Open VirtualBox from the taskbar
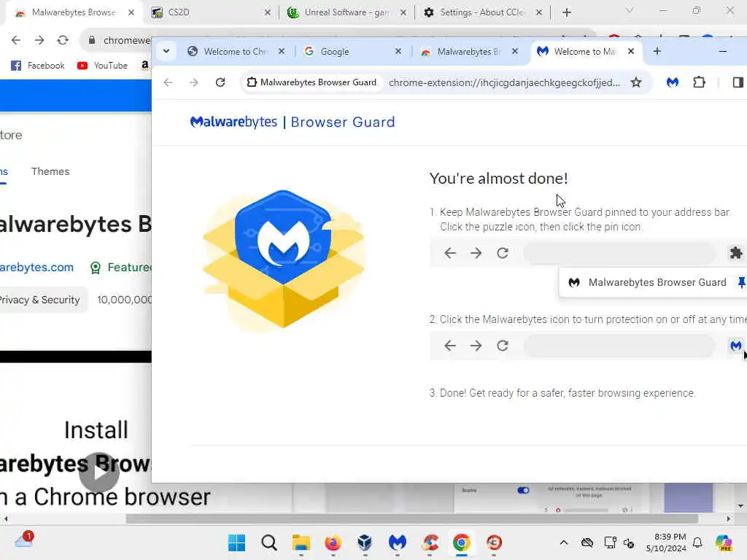The width and height of the screenshot is (747, 560). point(365,542)
